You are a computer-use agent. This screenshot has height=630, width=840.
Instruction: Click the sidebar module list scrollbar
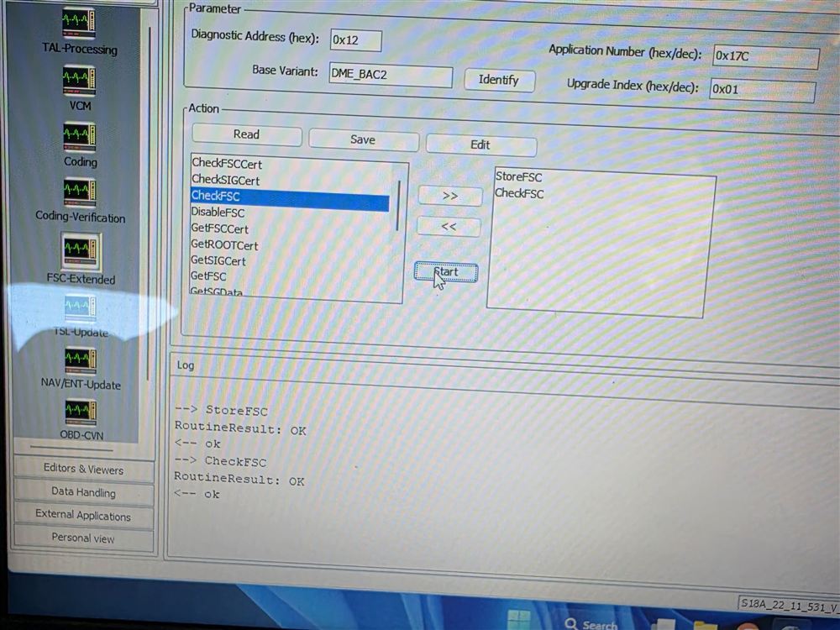(149, 203)
